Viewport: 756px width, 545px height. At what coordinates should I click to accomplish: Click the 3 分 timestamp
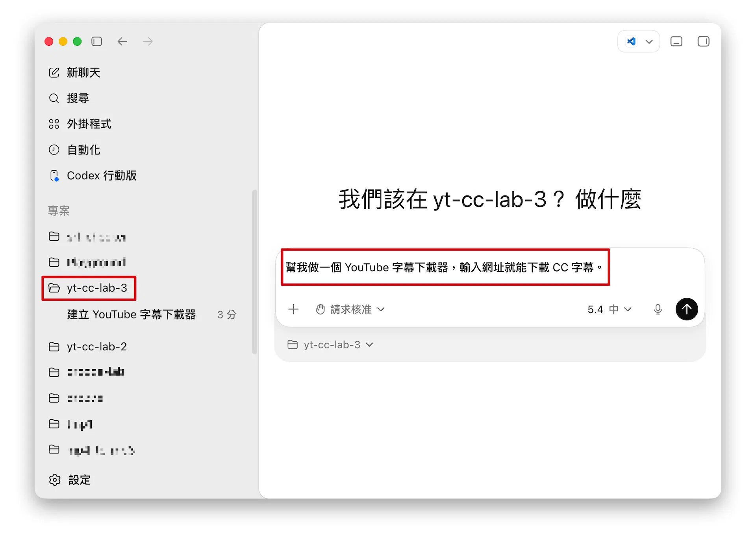tap(227, 314)
